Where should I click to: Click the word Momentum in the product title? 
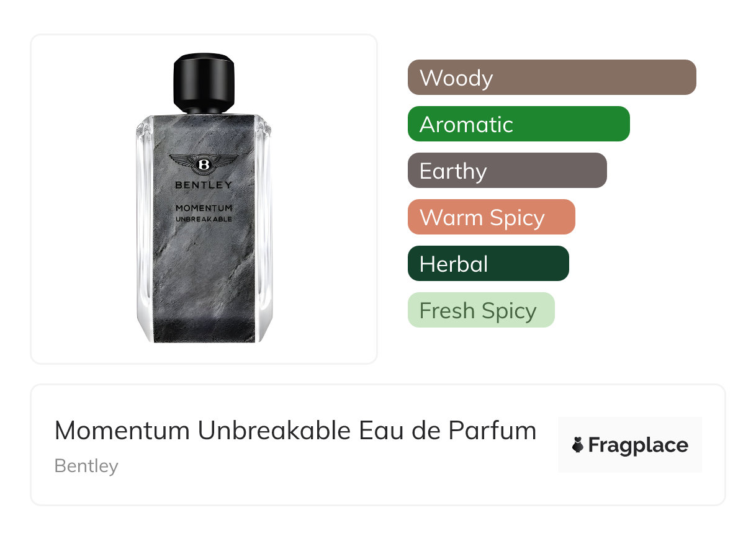(123, 431)
